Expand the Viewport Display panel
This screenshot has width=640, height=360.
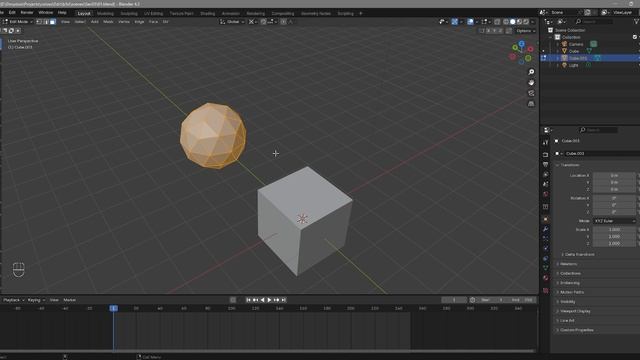(x=575, y=311)
